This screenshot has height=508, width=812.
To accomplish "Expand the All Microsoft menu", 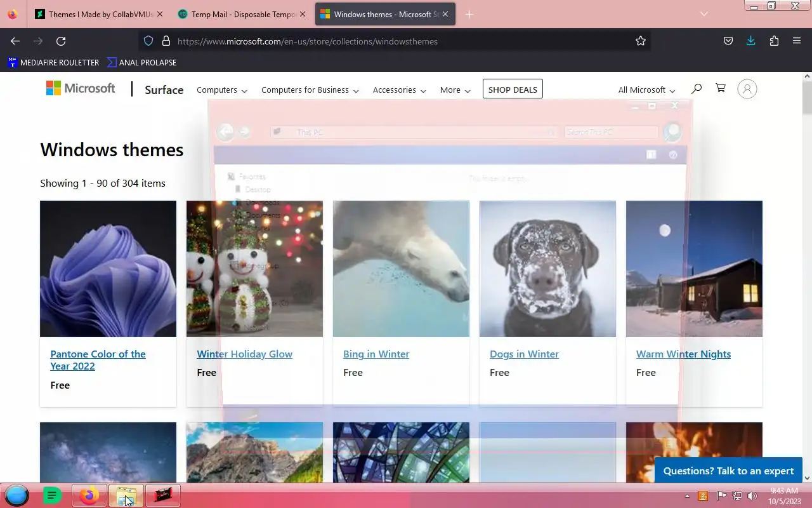I will click(647, 90).
